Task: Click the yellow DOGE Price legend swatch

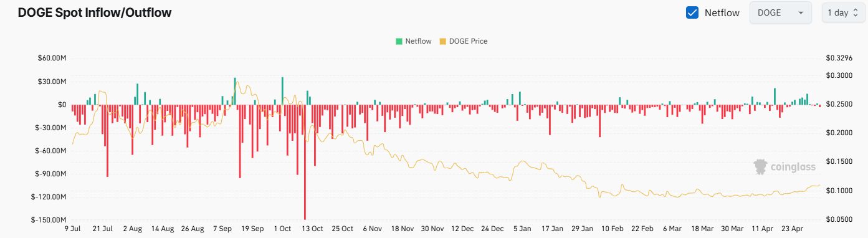Action: (443, 41)
